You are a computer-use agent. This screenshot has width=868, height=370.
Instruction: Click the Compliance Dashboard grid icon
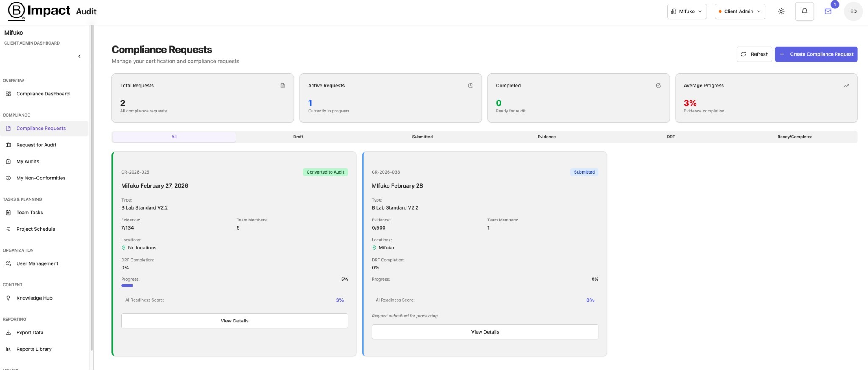point(8,94)
